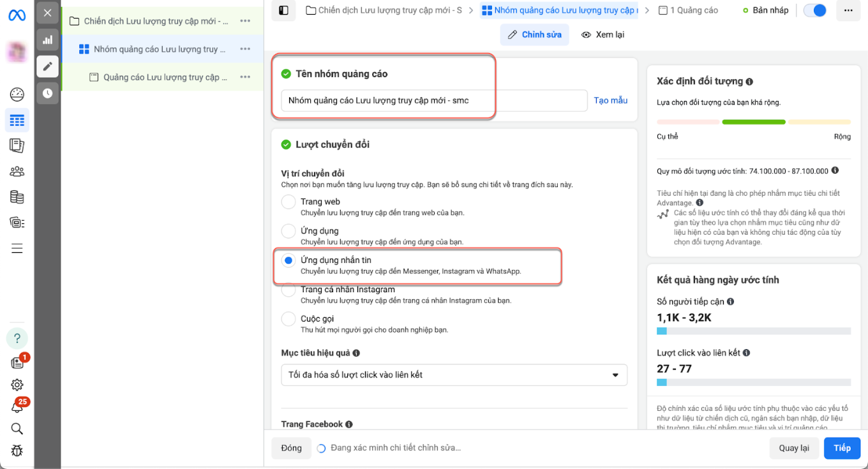Open more options for the campaign row

245,21
